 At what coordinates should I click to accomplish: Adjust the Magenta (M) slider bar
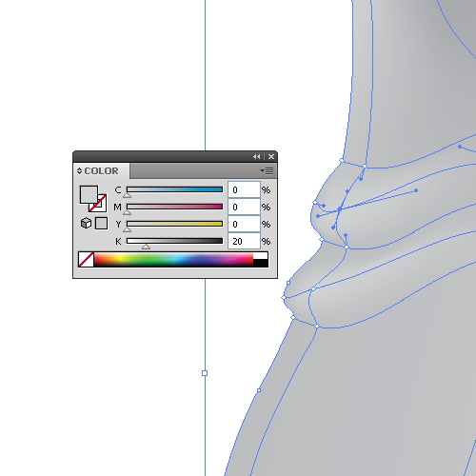tap(174, 207)
